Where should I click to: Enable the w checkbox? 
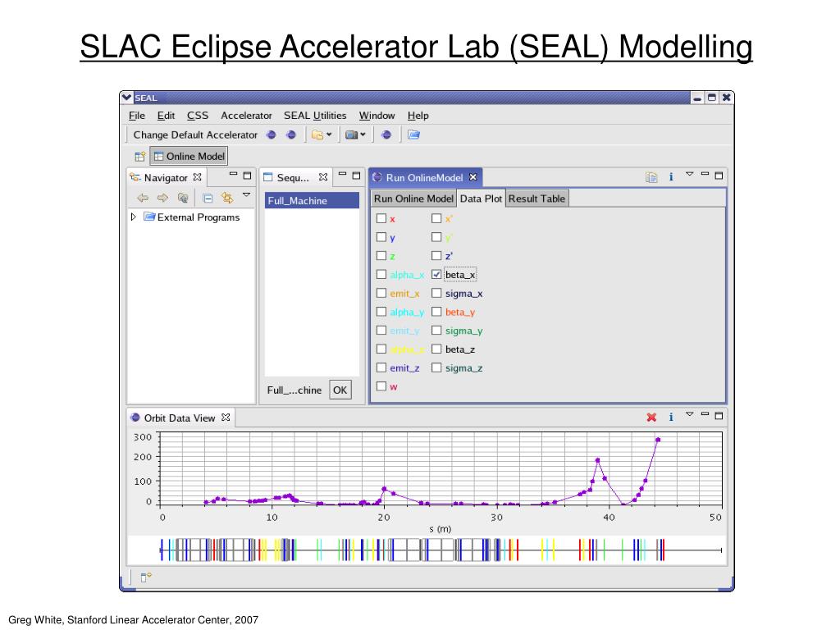[x=381, y=386]
